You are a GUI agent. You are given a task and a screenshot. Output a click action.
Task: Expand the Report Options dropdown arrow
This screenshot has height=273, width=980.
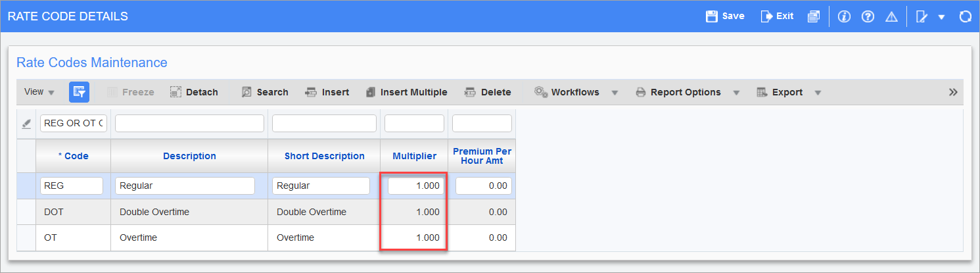pyautogui.click(x=736, y=93)
